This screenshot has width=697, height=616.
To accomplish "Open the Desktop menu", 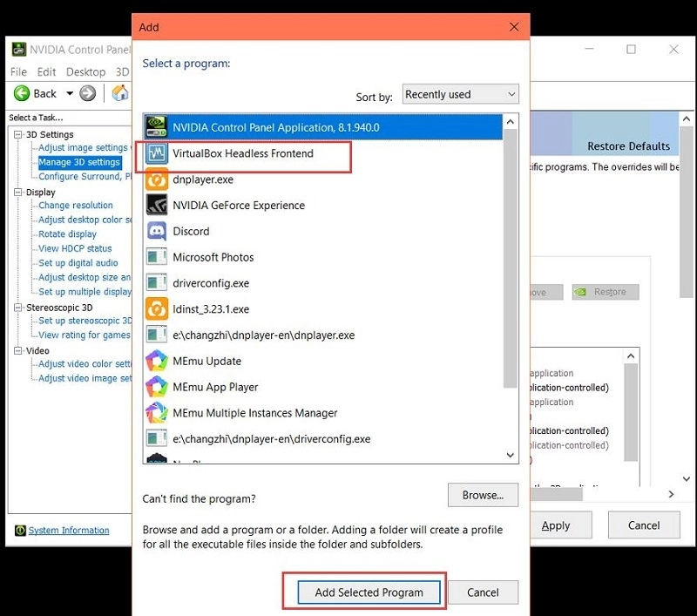I will pos(85,71).
